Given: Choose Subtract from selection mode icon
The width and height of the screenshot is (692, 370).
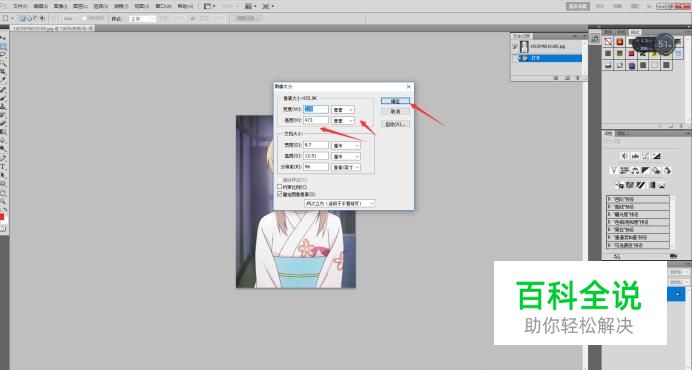Looking at the screenshot, I should coord(36,19).
